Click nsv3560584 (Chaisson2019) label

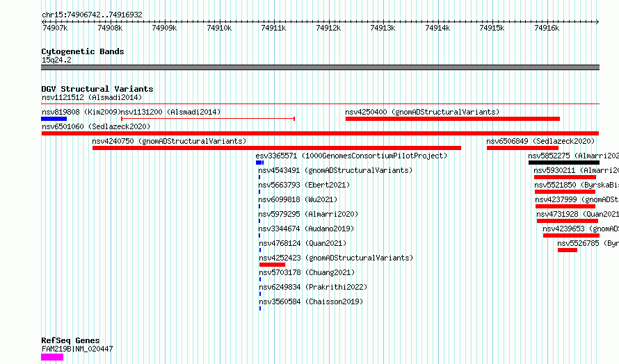coord(311,301)
